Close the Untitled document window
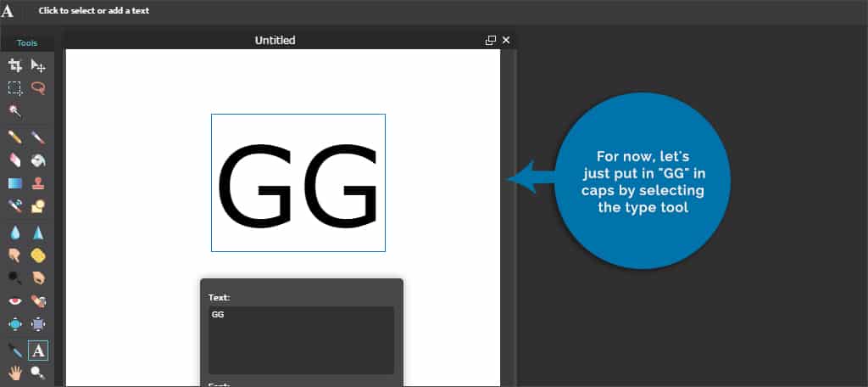This screenshot has width=868, height=387. pyautogui.click(x=506, y=41)
